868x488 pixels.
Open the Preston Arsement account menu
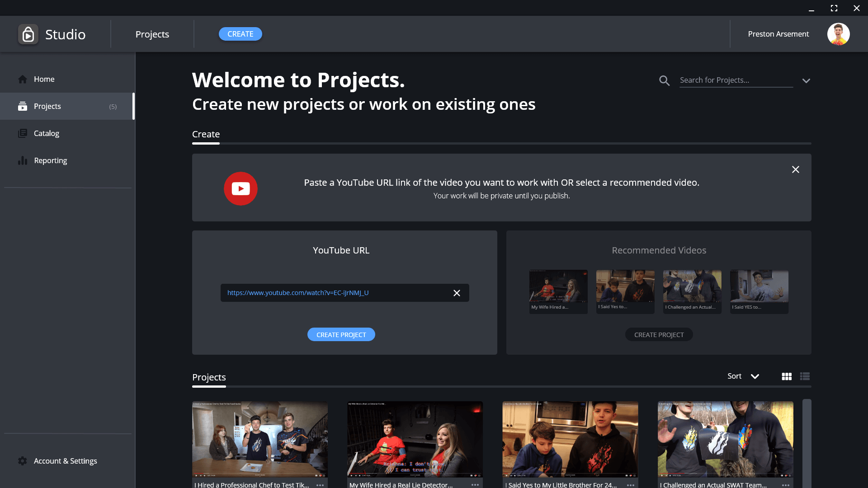point(778,34)
